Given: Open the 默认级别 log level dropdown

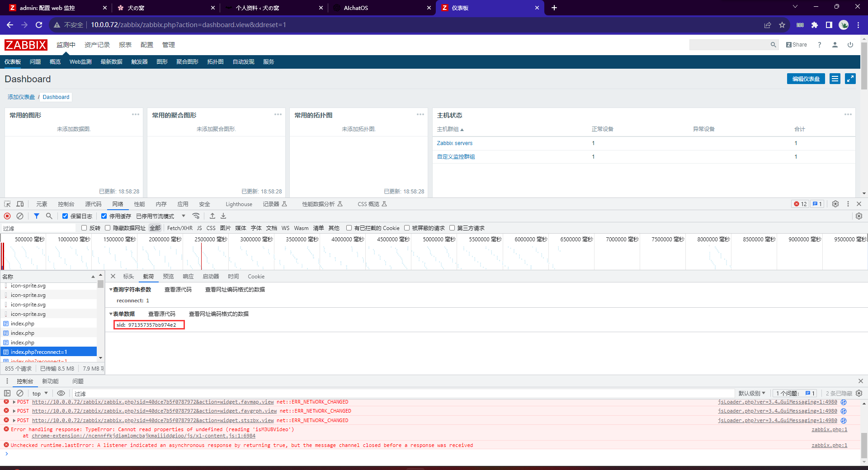Looking at the screenshot, I should [x=752, y=393].
